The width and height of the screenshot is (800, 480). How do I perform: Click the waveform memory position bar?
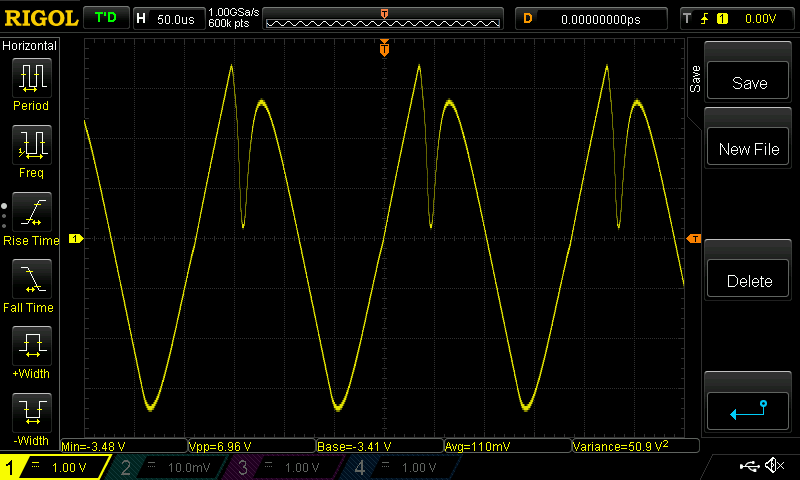tap(384, 19)
